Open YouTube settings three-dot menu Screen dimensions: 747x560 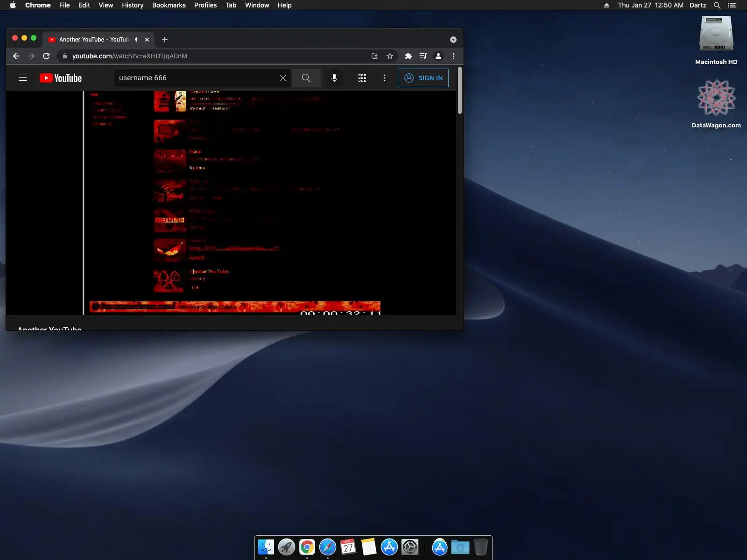(x=385, y=78)
